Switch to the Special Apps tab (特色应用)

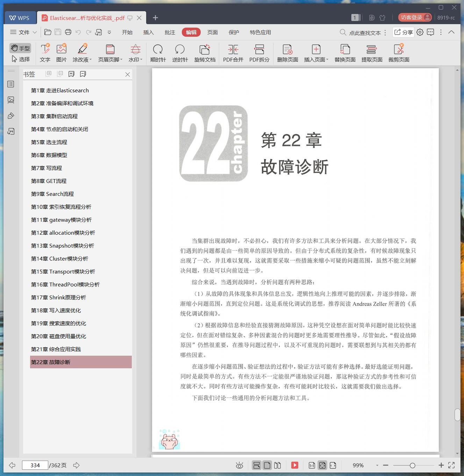(260, 32)
